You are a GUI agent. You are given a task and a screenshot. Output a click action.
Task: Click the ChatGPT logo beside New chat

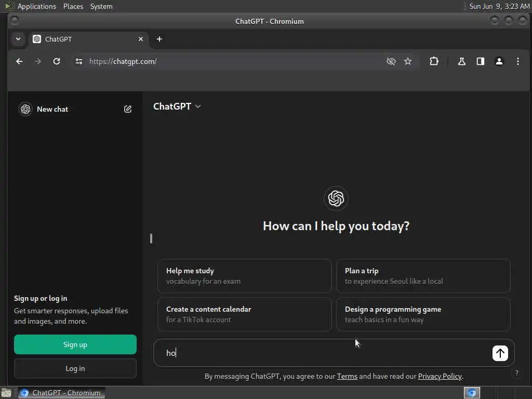tap(25, 109)
